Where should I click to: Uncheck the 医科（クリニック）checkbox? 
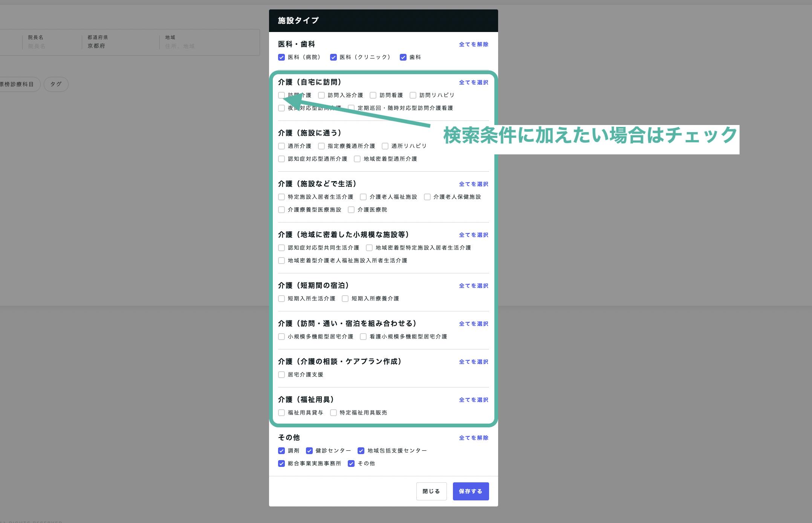coord(333,57)
